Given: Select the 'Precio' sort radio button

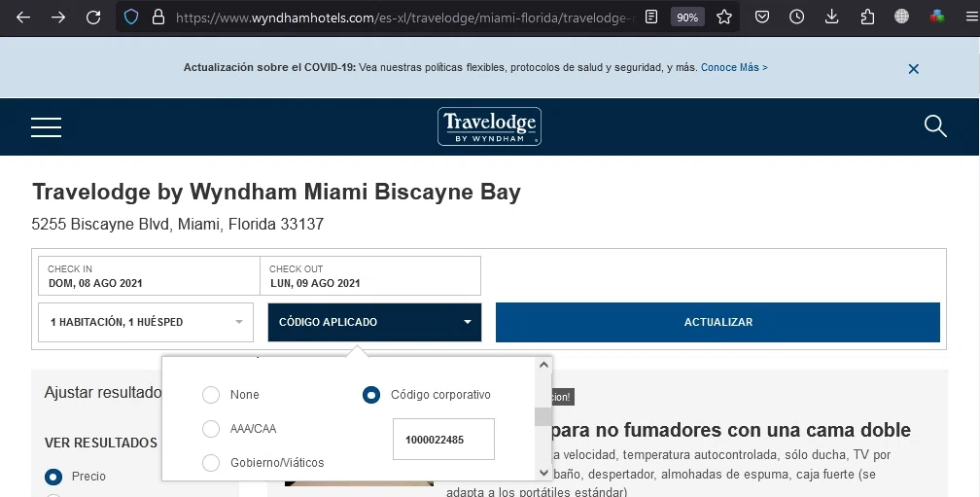Looking at the screenshot, I should (53, 477).
